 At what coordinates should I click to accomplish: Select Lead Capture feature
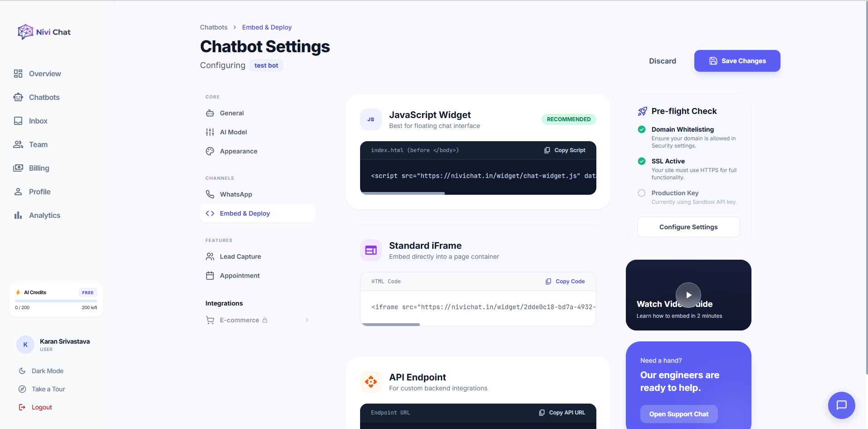258,256
